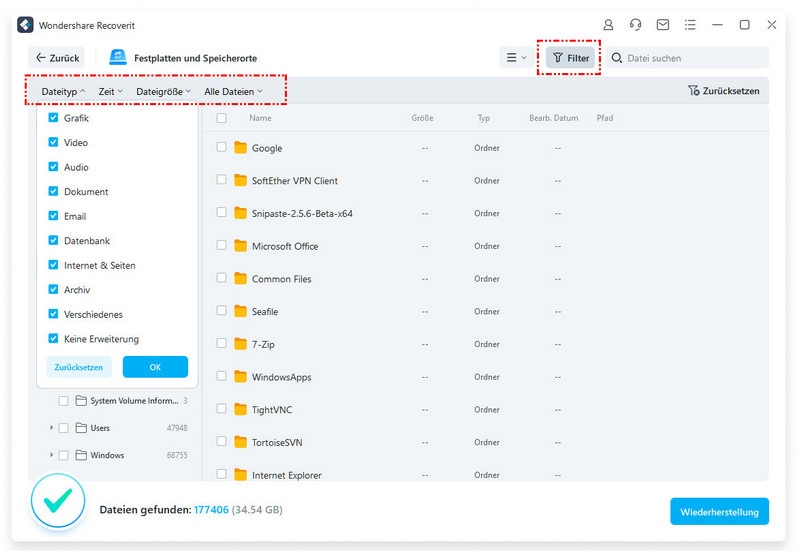Click Zurücksetzen in the Dateityp panel

click(x=79, y=367)
